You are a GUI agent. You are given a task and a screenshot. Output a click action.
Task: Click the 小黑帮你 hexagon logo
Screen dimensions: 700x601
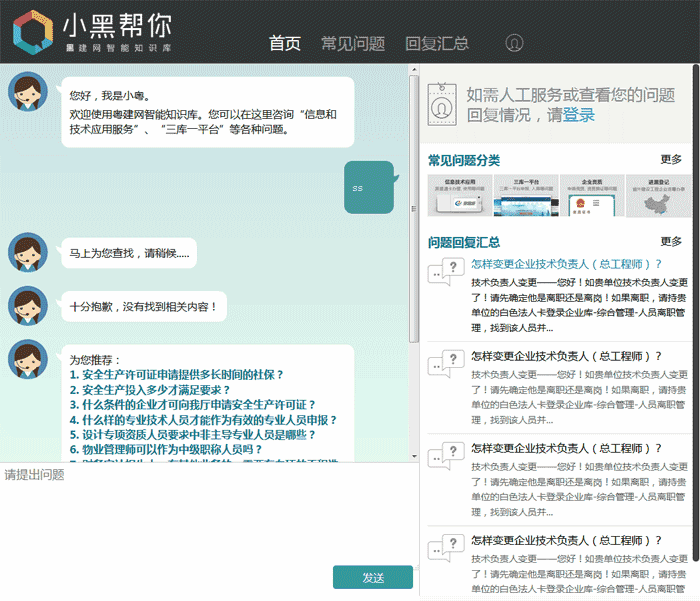pyautogui.click(x=33, y=32)
